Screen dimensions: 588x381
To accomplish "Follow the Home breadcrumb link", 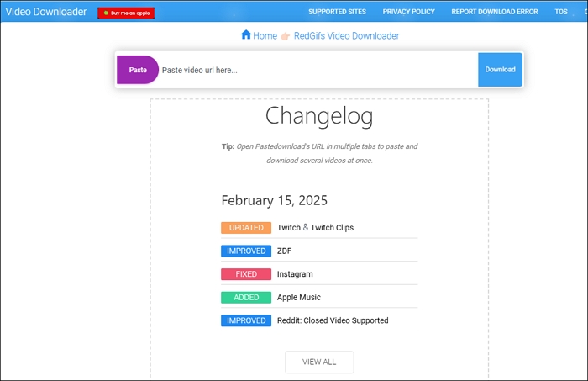I will 265,36.
